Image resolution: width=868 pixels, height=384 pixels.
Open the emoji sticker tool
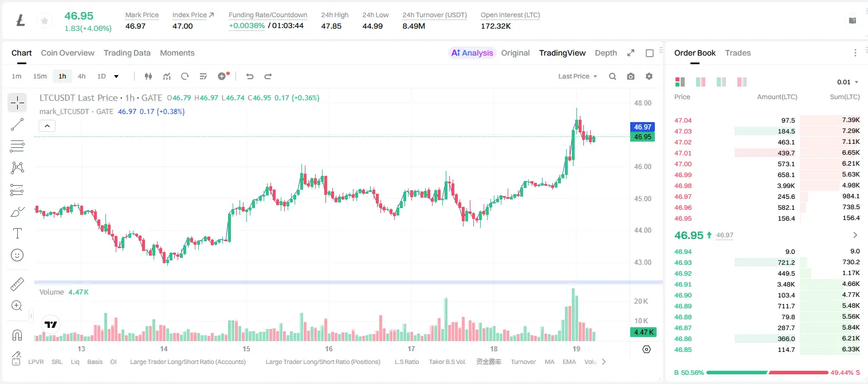coord(17,255)
